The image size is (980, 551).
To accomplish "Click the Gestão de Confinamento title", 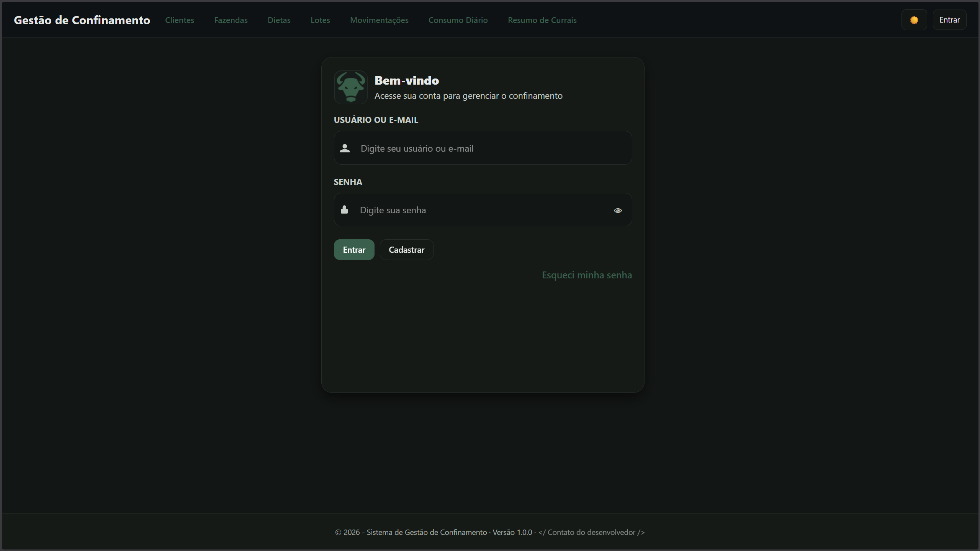I will 82,20.
